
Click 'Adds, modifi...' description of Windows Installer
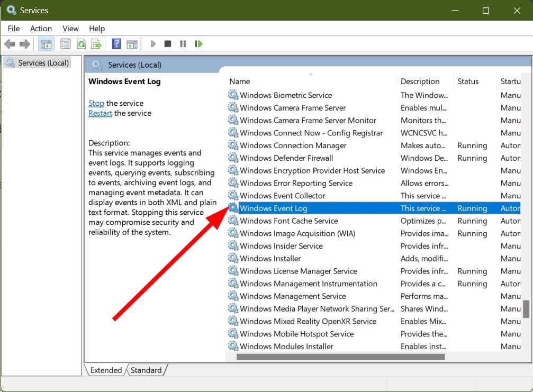click(x=424, y=259)
